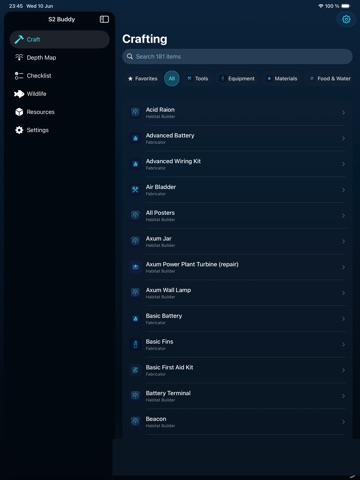Viewport: 360px width, 480px height.
Task: Select the Craft hammer icon in sidebar
Action: [19, 39]
